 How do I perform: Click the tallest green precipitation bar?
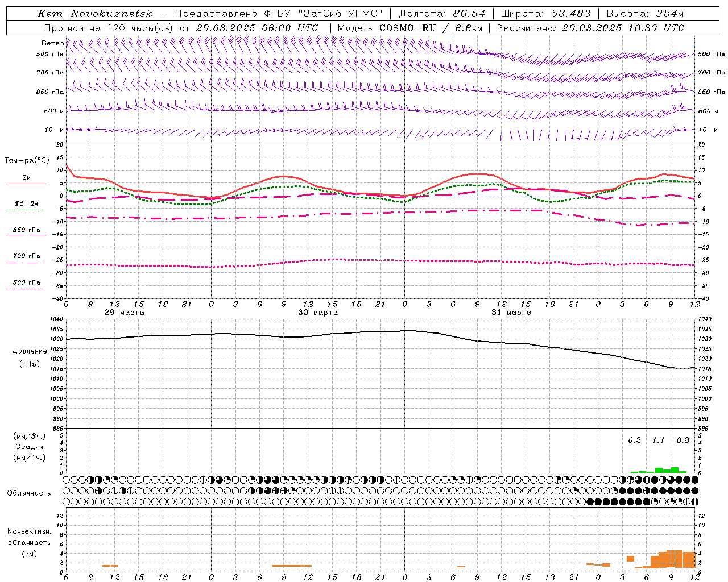[675, 470]
